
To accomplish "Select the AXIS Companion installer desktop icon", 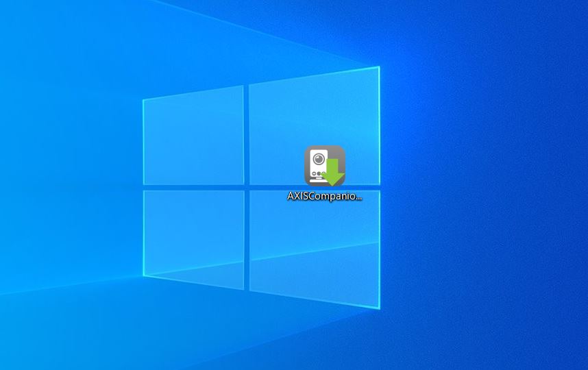I will point(325,166).
